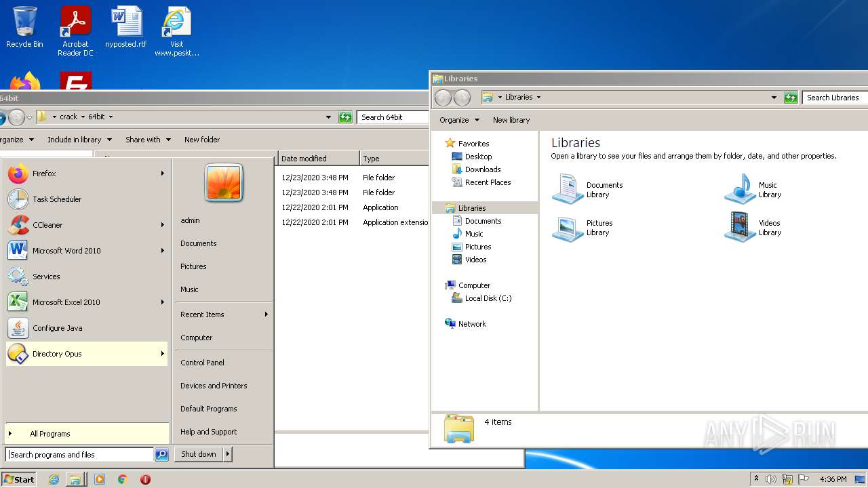Open the Recycle Bin desktop icon
The width and height of the screenshot is (868, 488).
click(24, 27)
